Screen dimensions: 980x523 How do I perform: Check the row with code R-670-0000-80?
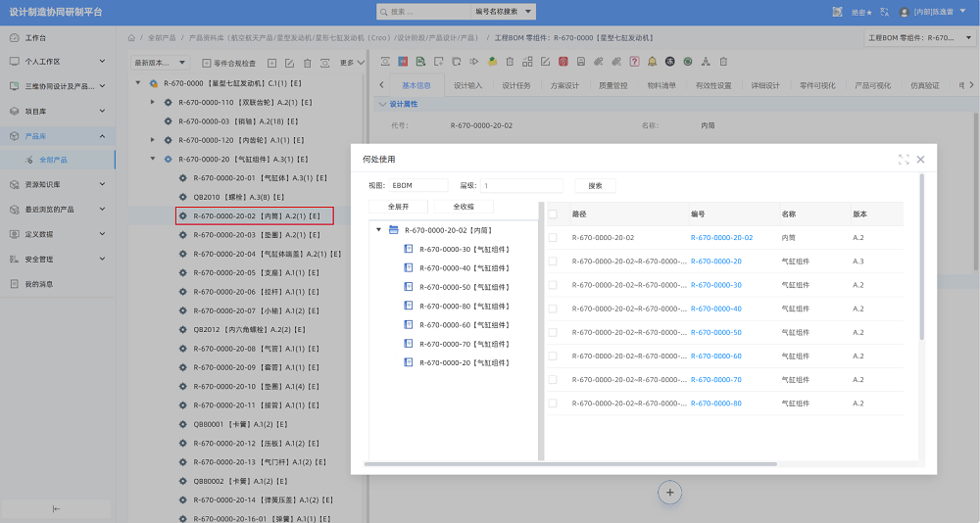point(553,404)
